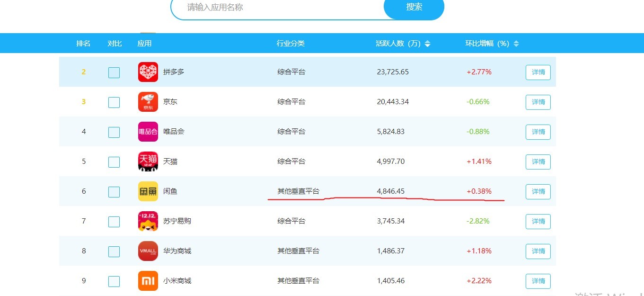
Task: Click the growth figure -0.66%
Action: click(478, 102)
